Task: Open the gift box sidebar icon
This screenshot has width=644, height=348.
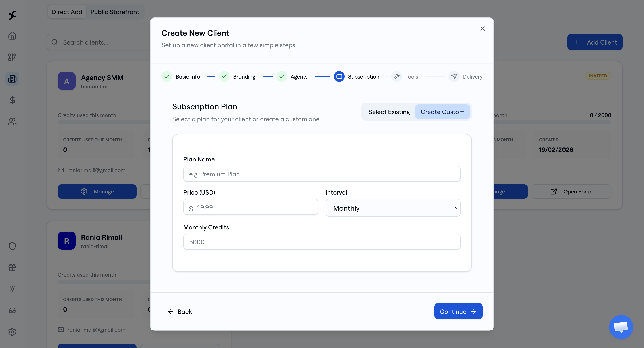Action: pos(12,267)
